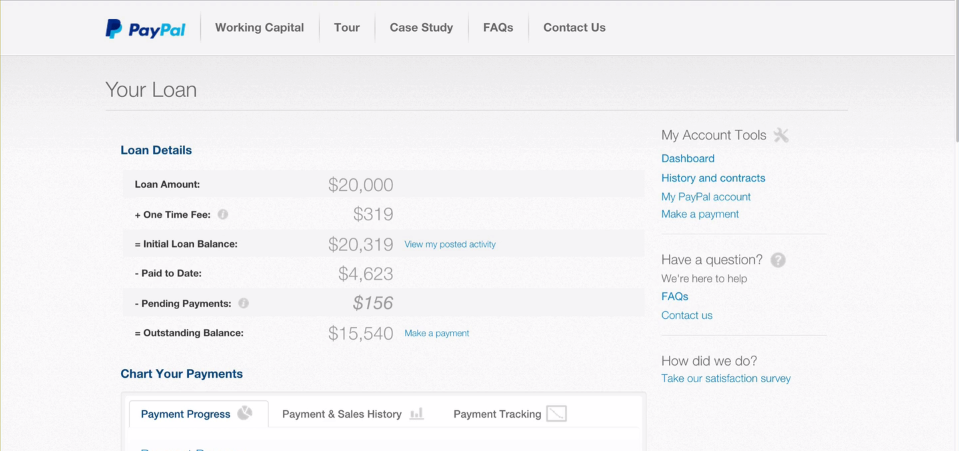Click the Loan Amount label
959x451 pixels.
pos(168,184)
